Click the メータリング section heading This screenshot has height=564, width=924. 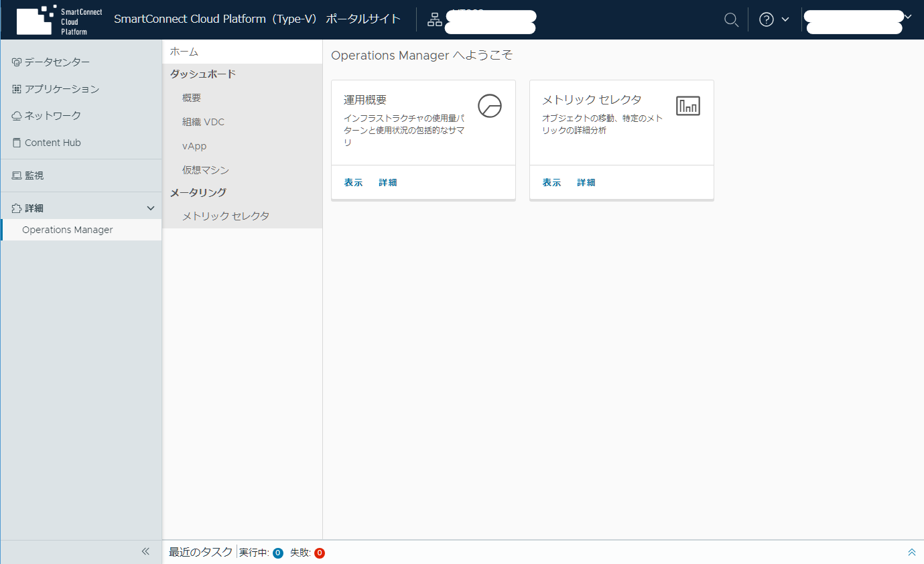coord(198,193)
